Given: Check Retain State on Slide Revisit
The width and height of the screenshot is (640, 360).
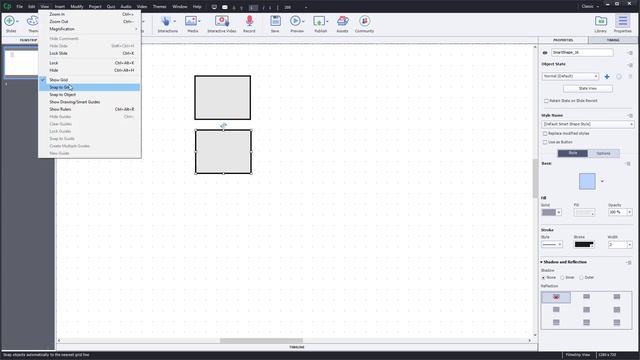Looking at the screenshot, I should pos(546,101).
